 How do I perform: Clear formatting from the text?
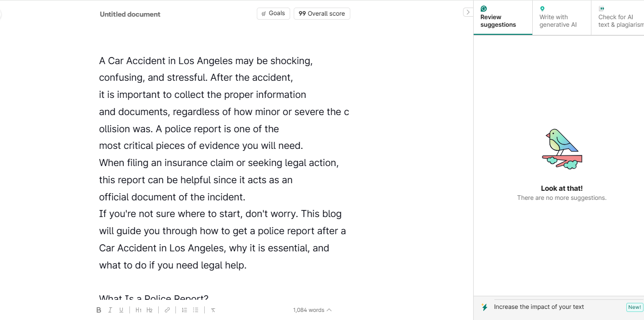pos(213,310)
